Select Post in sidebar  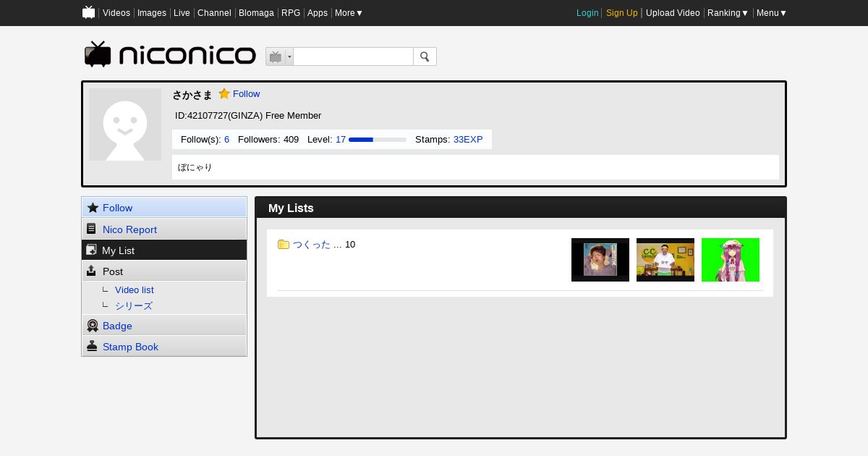coord(164,271)
